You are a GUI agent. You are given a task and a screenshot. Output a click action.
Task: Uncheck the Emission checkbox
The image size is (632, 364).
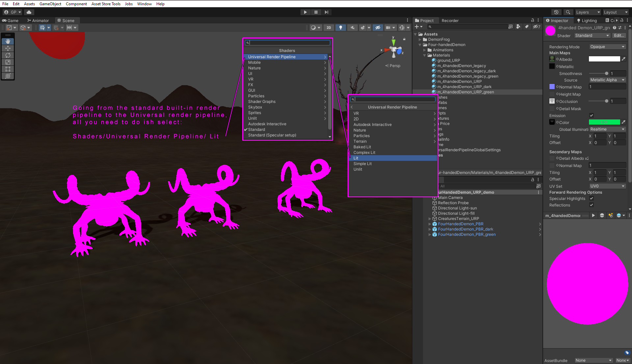click(591, 115)
